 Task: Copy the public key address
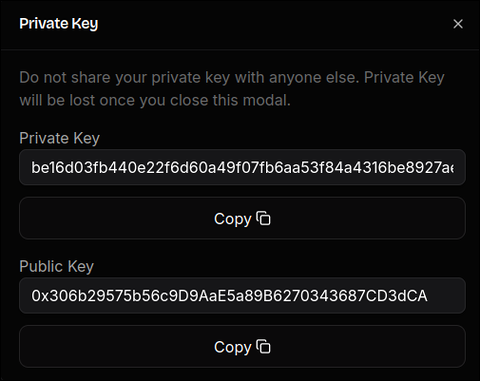[242, 347]
